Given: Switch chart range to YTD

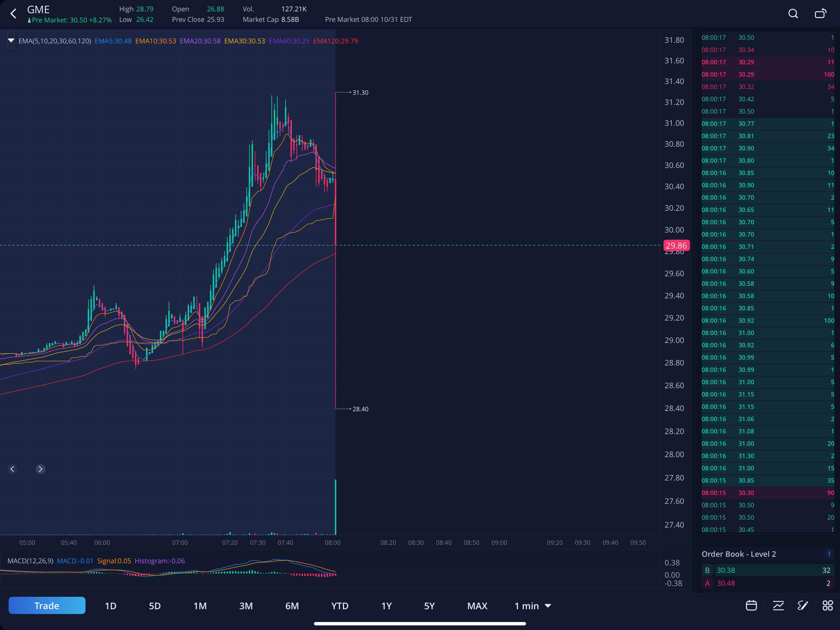Looking at the screenshot, I should [x=339, y=606].
